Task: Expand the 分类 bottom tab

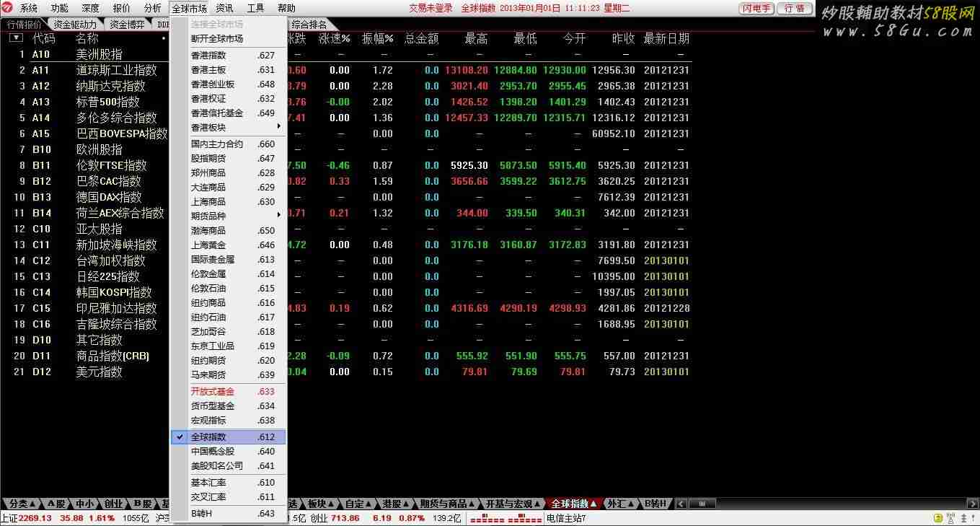Action: point(22,504)
